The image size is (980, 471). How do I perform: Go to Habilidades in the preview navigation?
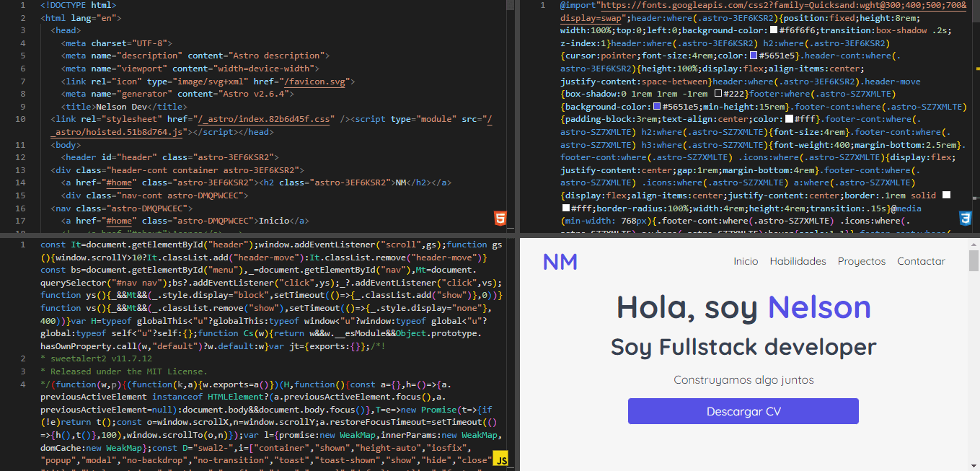[x=798, y=261]
